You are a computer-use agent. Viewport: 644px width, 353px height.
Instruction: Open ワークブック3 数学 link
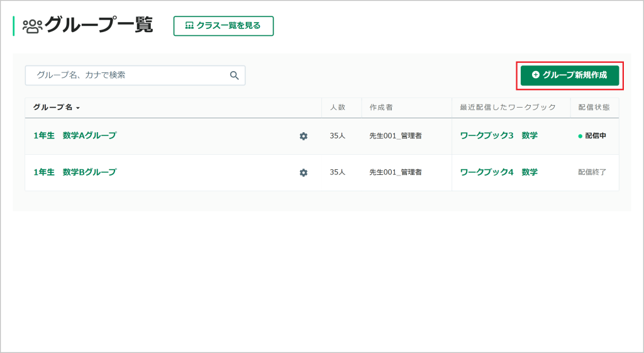[499, 136]
